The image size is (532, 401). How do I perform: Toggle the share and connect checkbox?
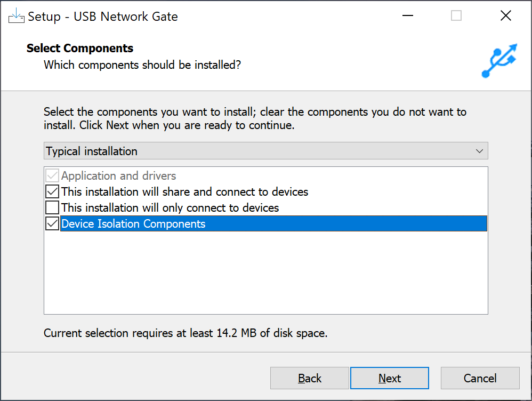tap(52, 191)
